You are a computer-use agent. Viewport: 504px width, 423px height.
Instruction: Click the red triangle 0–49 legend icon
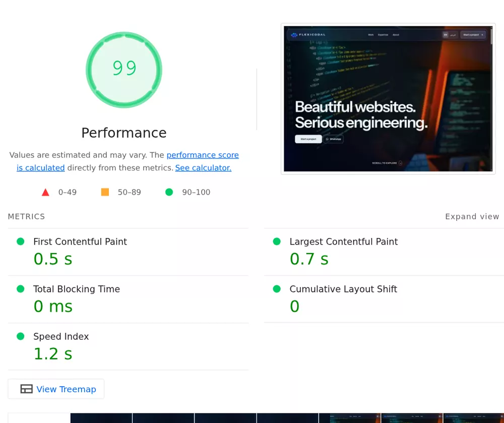tap(45, 192)
